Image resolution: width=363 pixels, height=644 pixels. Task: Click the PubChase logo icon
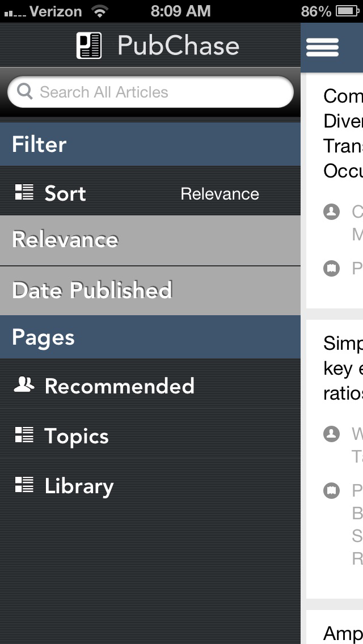pos(89,45)
